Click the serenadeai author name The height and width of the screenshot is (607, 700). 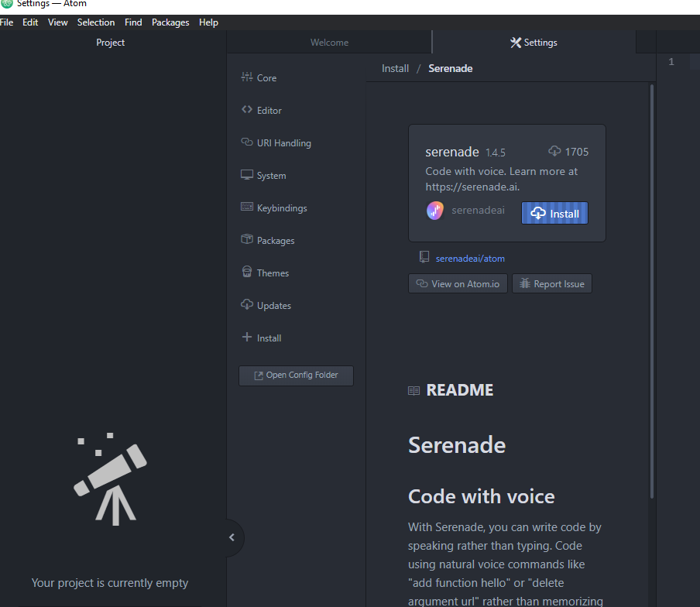click(478, 210)
